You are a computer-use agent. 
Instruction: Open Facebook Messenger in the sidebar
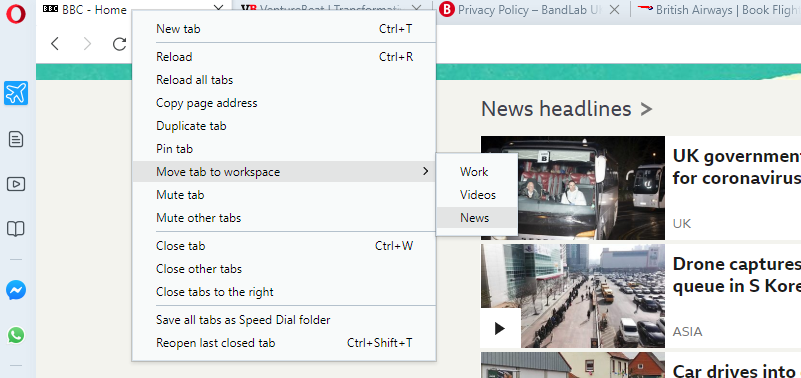point(16,290)
